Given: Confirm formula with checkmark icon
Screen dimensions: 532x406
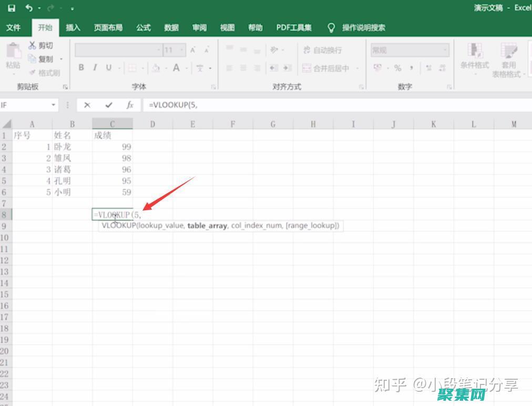Looking at the screenshot, I should [109, 105].
